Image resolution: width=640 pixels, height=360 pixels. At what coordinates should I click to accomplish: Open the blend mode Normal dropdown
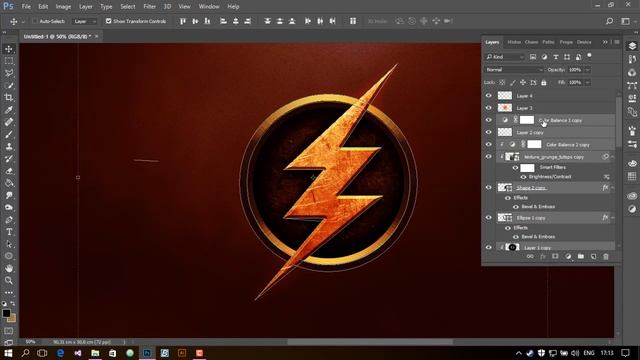coord(514,70)
